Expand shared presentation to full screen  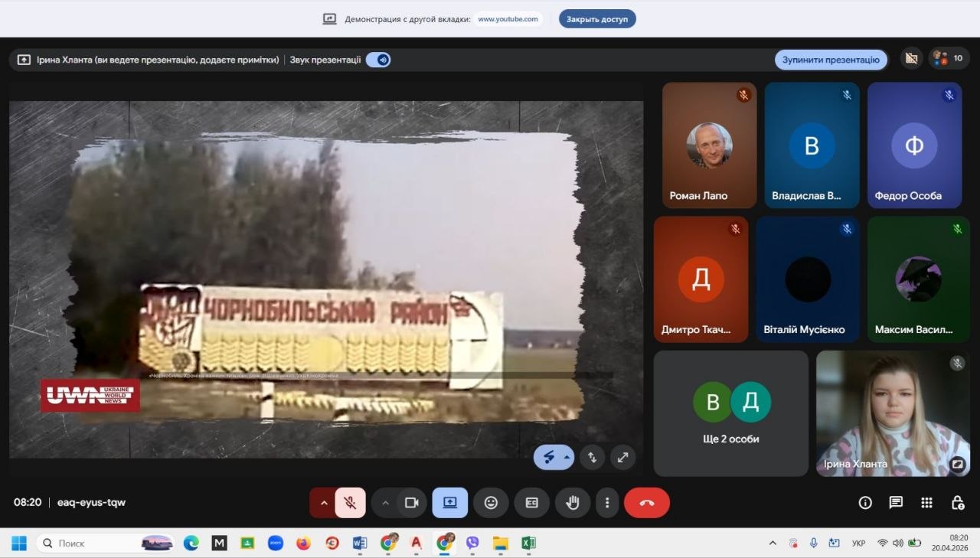622,458
